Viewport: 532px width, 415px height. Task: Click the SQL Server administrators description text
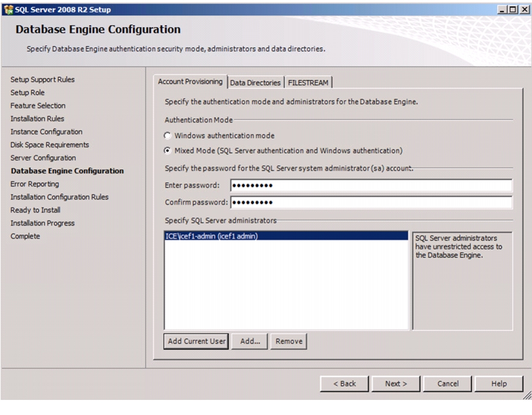(x=458, y=247)
